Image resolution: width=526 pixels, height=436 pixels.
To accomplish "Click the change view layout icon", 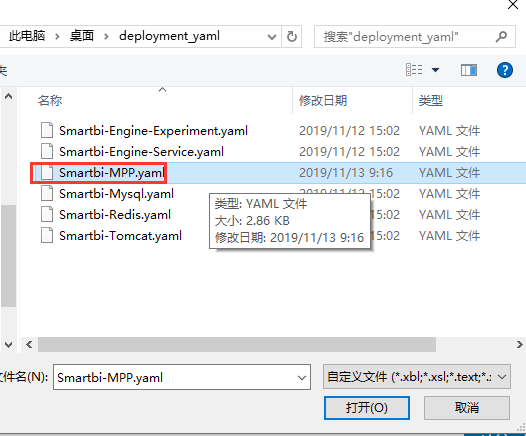I will click(x=414, y=70).
